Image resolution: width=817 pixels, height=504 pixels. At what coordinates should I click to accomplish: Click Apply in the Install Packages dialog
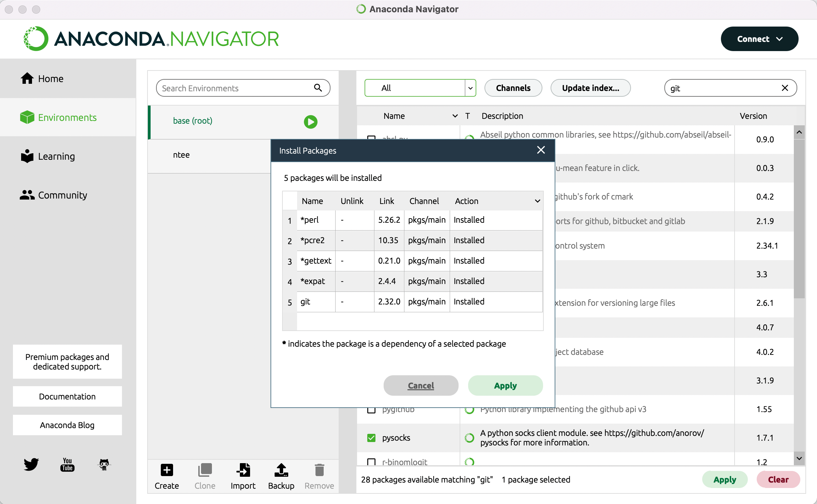pos(505,385)
